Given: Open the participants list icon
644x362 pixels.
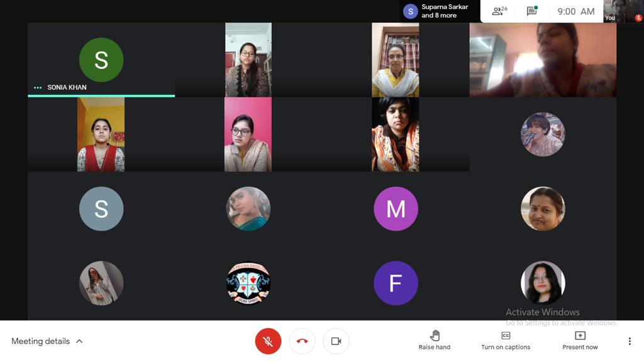Looking at the screenshot, I should click(x=499, y=11).
